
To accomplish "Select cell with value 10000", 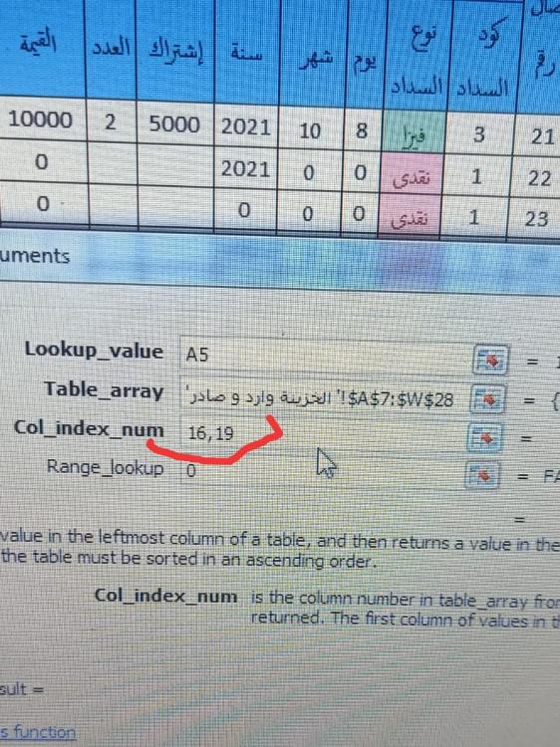I will (x=42, y=120).
